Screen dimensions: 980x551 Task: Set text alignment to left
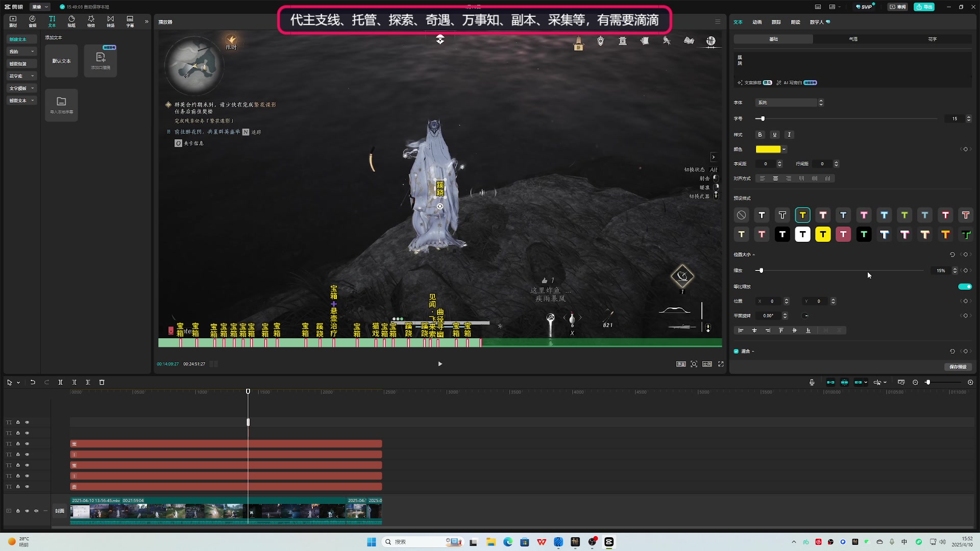(763, 179)
